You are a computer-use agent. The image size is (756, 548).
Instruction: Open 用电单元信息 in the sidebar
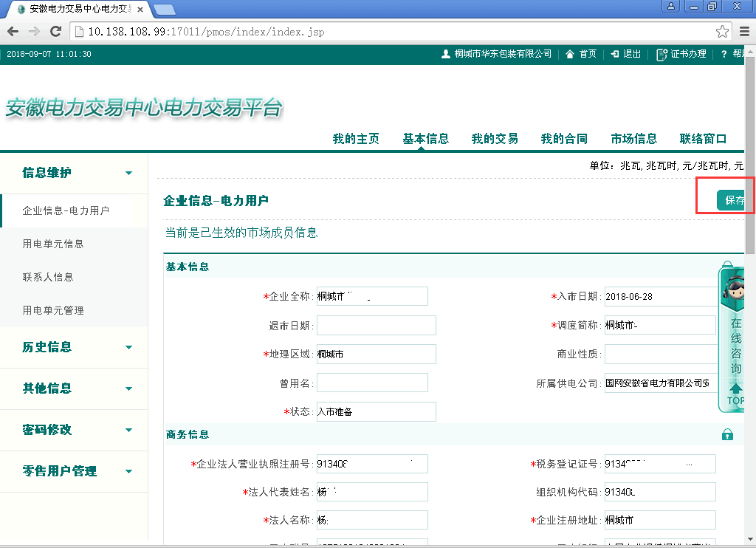[53, 244]
